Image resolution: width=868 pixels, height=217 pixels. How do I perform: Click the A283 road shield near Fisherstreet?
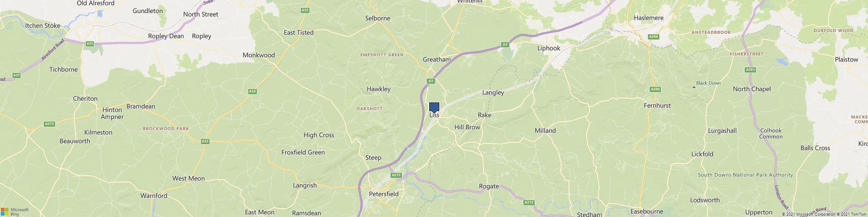point(750,69)
